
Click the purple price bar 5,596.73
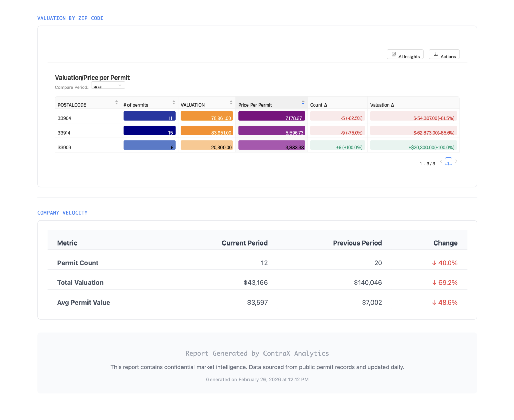click(x=271, y=130)
